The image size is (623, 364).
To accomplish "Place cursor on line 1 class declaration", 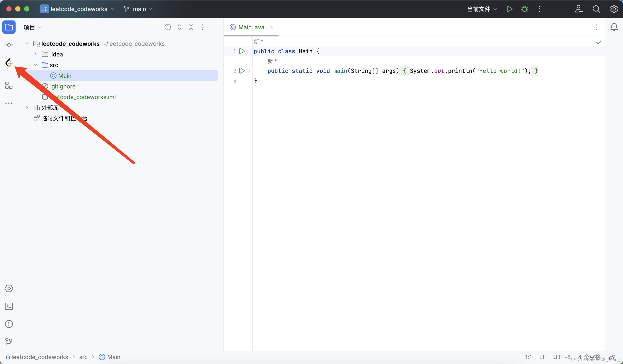I will click(287, 51).
